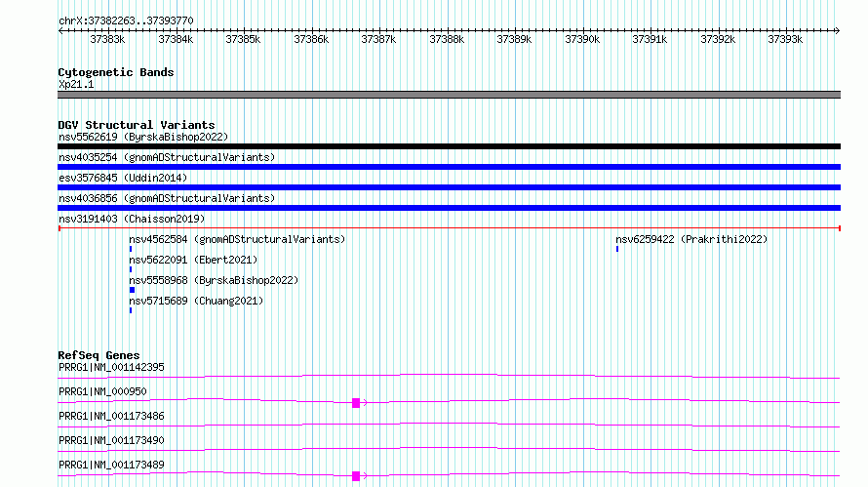Viewport: 868px width, 487px height.
Task: Click the small blue nsv4562584 variant marker
Action: point(131,249)
